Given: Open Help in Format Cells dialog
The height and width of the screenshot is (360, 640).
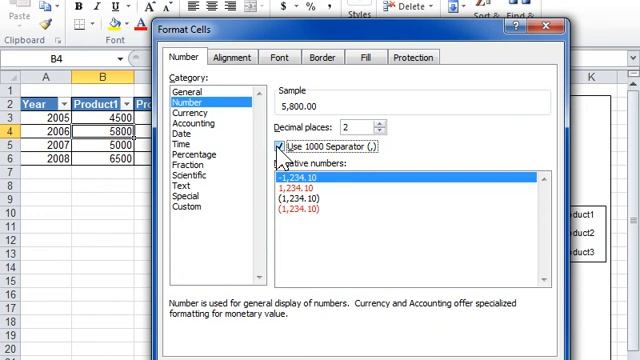Looking at the screenshot, I should pos(515,26).
